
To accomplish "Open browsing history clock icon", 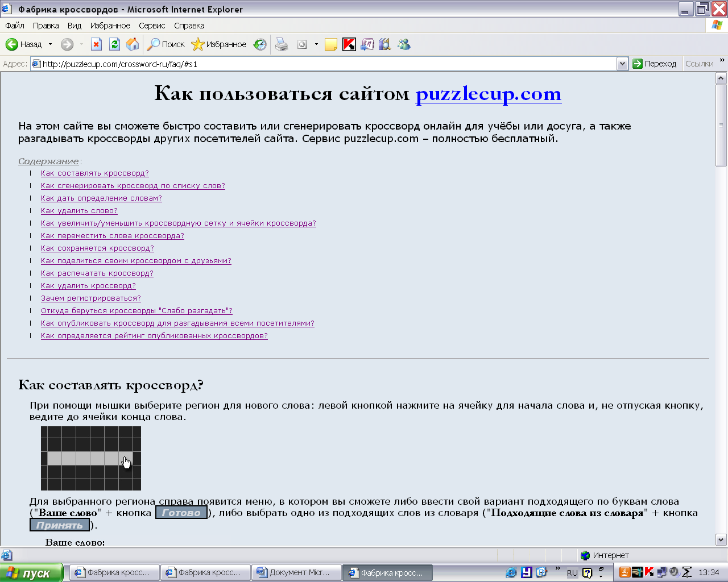I will 260,44.
